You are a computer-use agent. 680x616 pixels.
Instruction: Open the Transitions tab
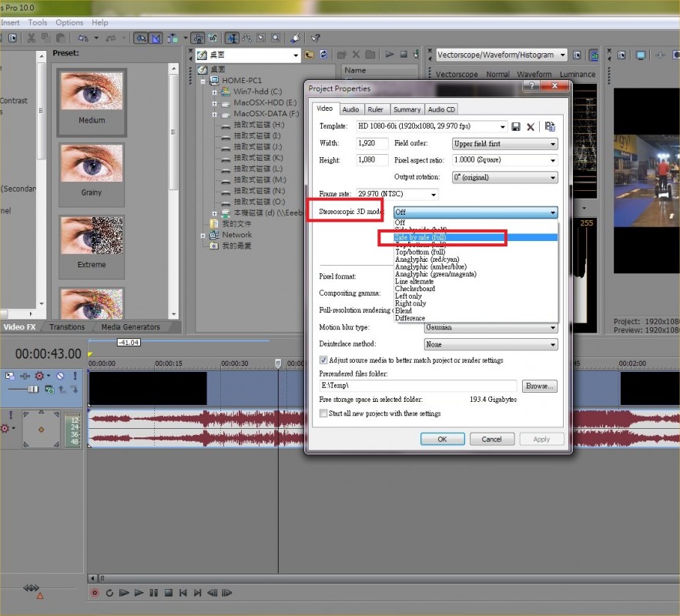click(67, 327)
